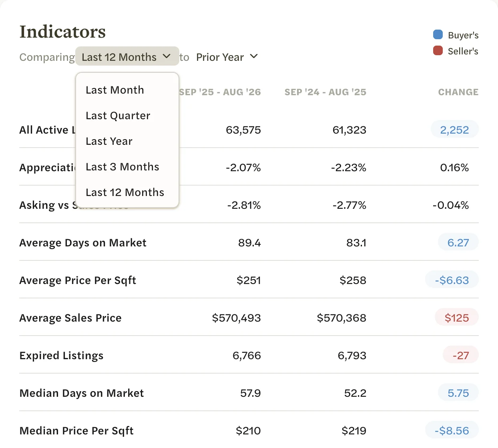Click the Indicators heading
The image size is (498, 448).
[x=63, y=32]
